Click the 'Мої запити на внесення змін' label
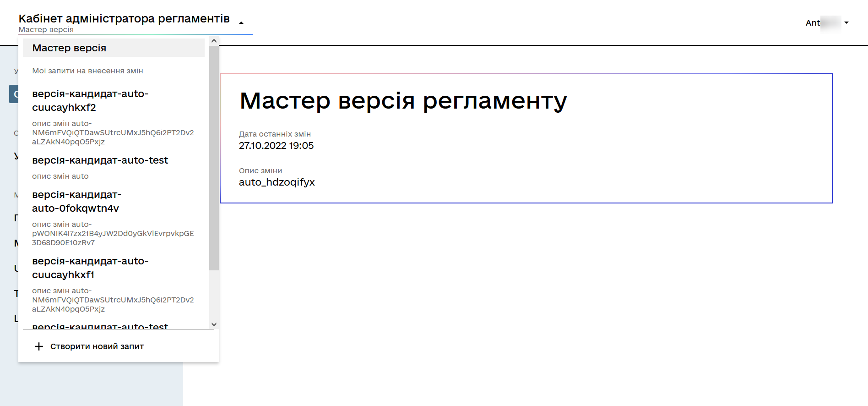Image resolution: width=868 pixels, height=406 pixels. 87,71
